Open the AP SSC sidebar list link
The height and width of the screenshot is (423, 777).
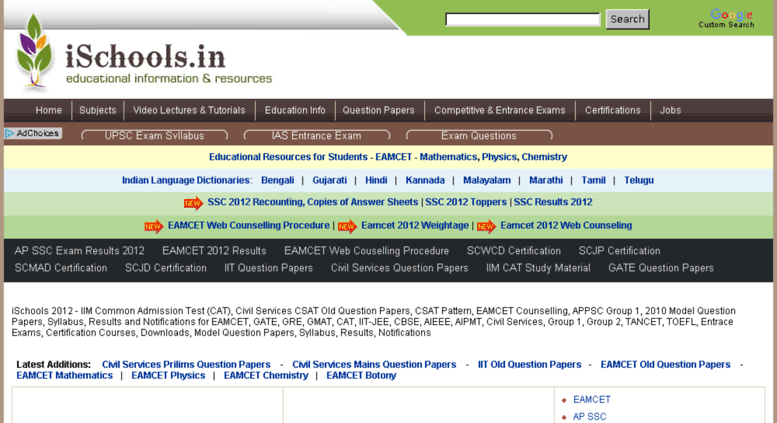589,417
